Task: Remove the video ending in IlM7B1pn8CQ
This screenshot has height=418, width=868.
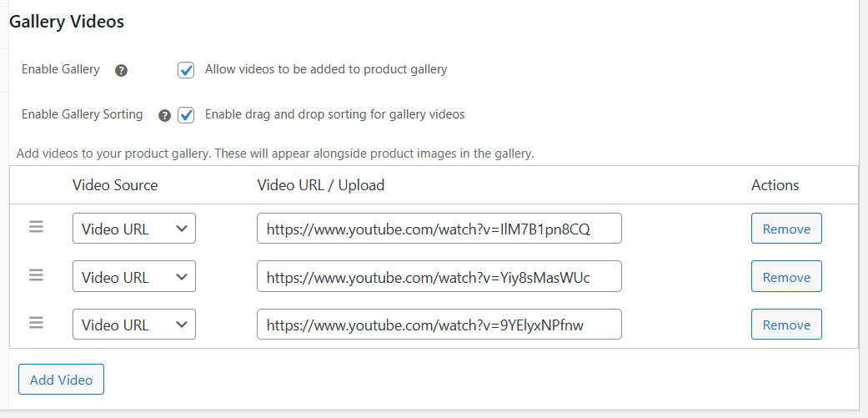Action: pyautogui.click(x=786, y=229)
